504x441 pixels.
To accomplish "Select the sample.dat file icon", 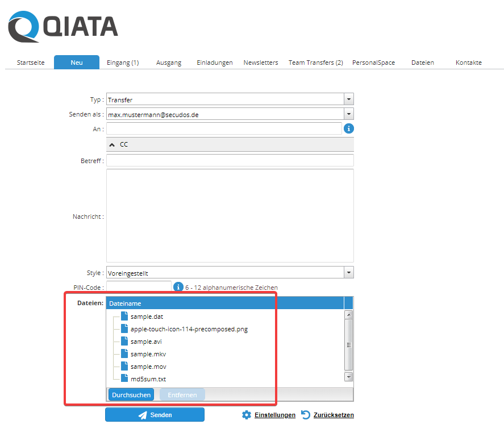I will (124, 317).
